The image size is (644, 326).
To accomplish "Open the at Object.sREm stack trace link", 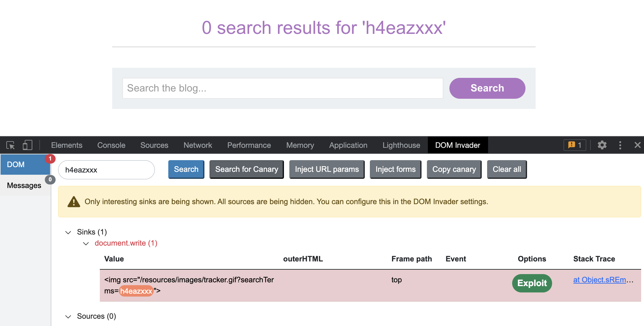I will pyautogui.click(x=600, y=280).
